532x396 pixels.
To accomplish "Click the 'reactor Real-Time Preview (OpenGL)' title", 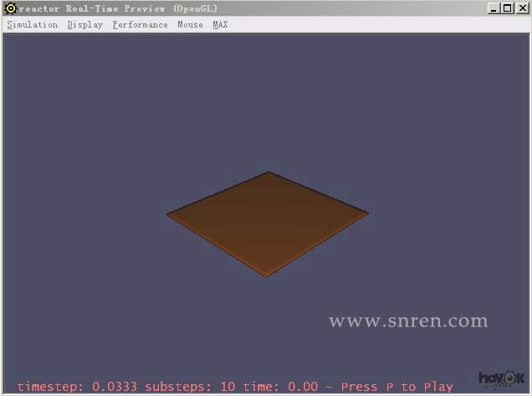I will (x=118, y=8).
